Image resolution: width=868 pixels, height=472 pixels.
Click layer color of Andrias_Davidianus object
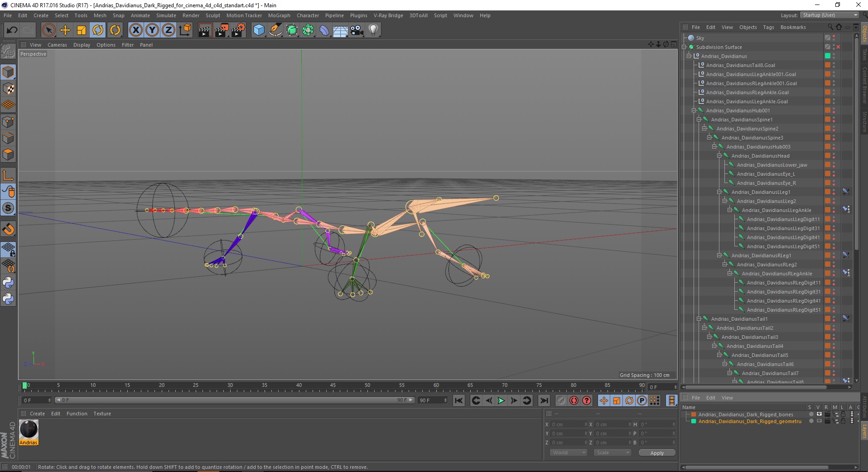coord(828,56)
